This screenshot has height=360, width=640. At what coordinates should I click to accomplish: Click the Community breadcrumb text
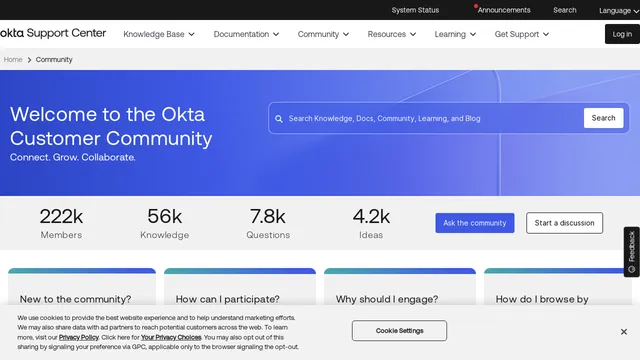point(54,60)
